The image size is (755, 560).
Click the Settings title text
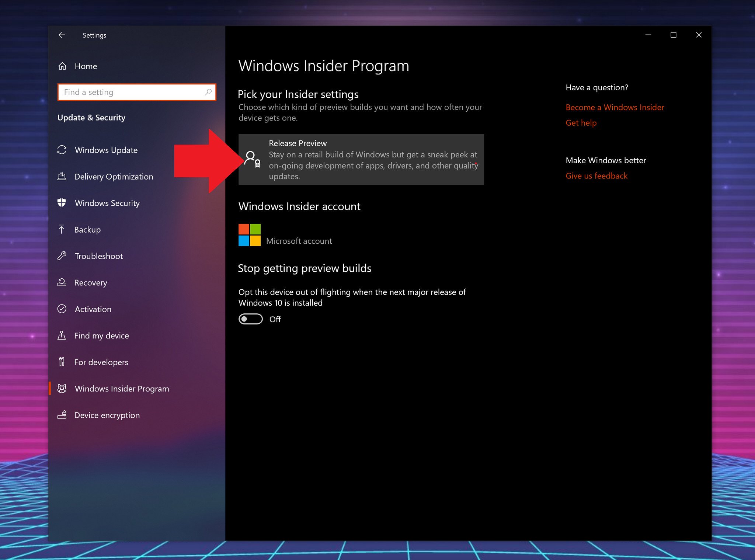pos(94,35)
